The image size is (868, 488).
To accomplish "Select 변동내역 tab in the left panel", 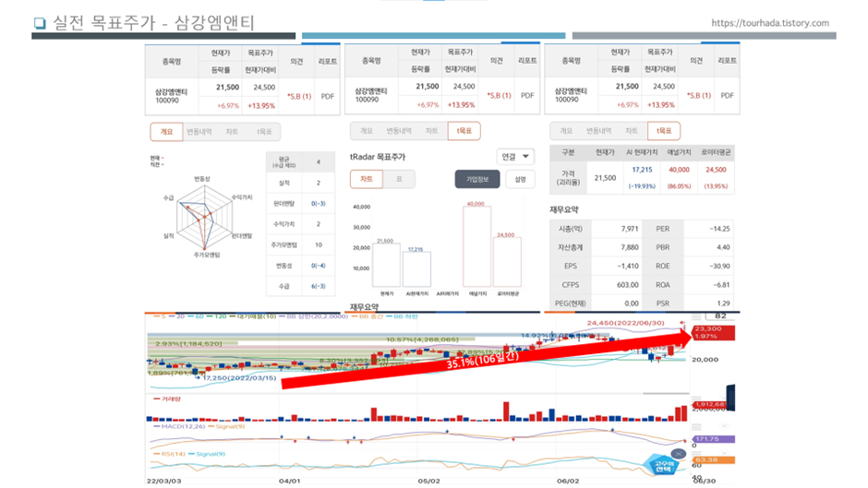I will coord(199,132).
